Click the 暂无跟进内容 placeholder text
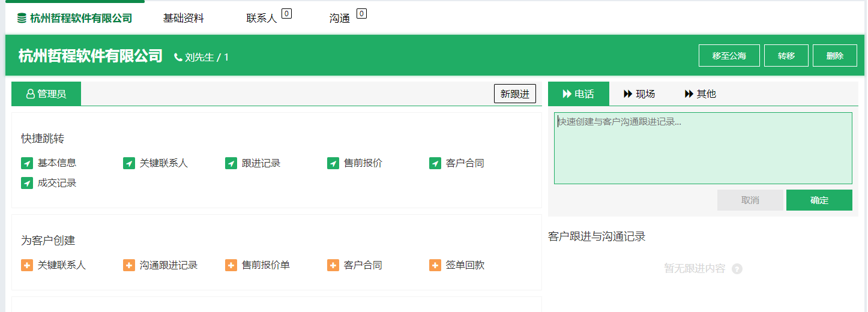The width and height of the screenshot is (868, 312). click(695, 269)
